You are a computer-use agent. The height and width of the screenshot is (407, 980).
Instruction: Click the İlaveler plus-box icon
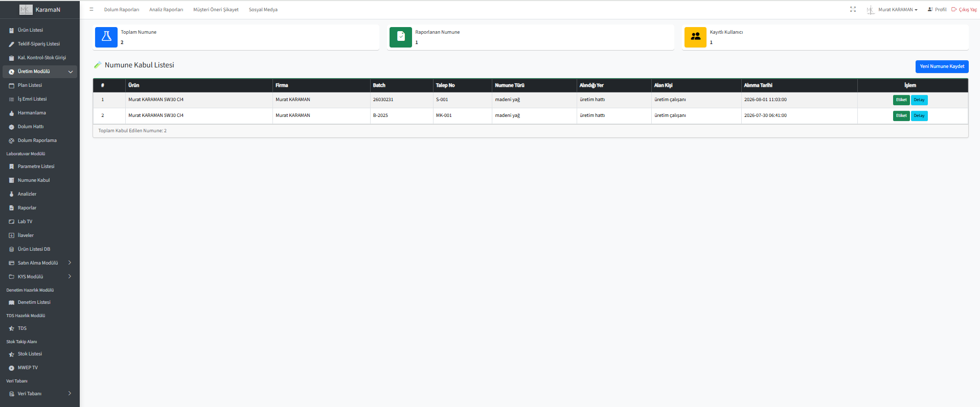point(12,236)
